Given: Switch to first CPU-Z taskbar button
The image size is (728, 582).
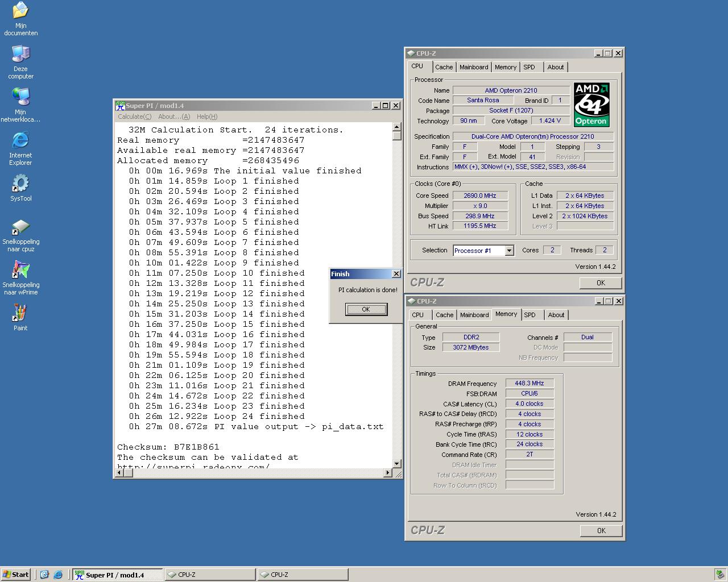Looking at the screenshot, I should (x=210, y=575).
